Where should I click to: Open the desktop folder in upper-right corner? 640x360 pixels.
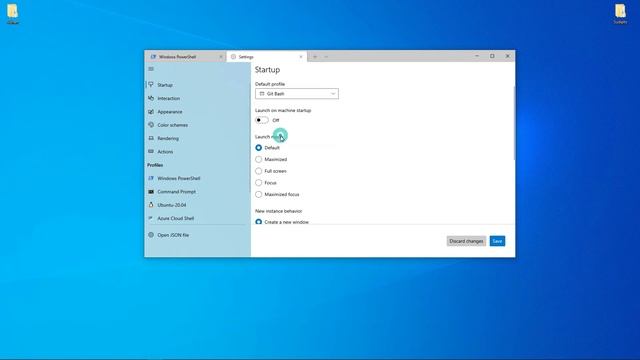[x=620, y=13]
